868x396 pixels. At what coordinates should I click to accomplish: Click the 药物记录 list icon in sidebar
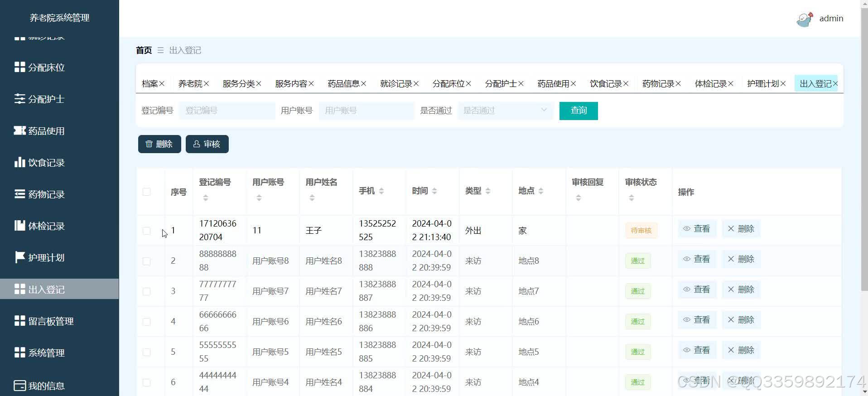click(19, 194)
